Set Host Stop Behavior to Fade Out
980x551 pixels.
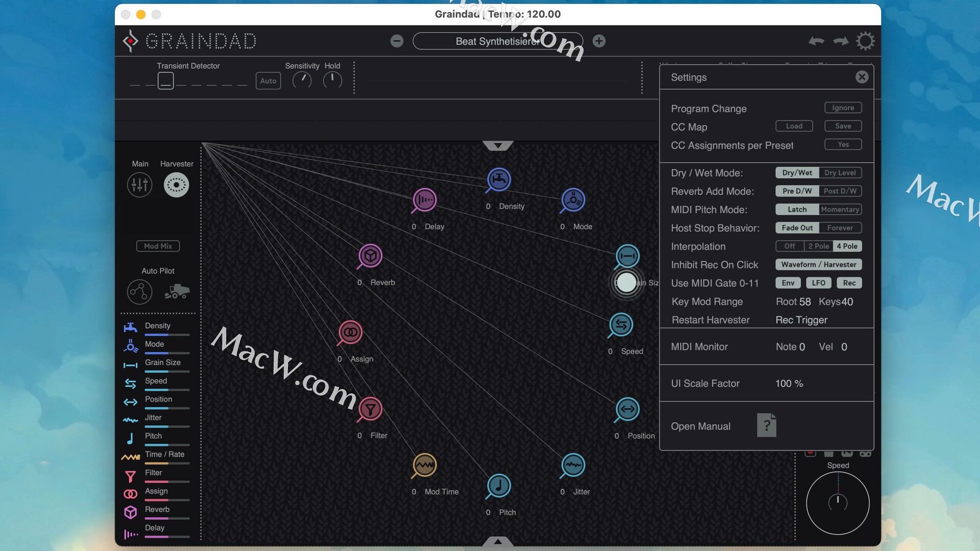tap(797, 228)
